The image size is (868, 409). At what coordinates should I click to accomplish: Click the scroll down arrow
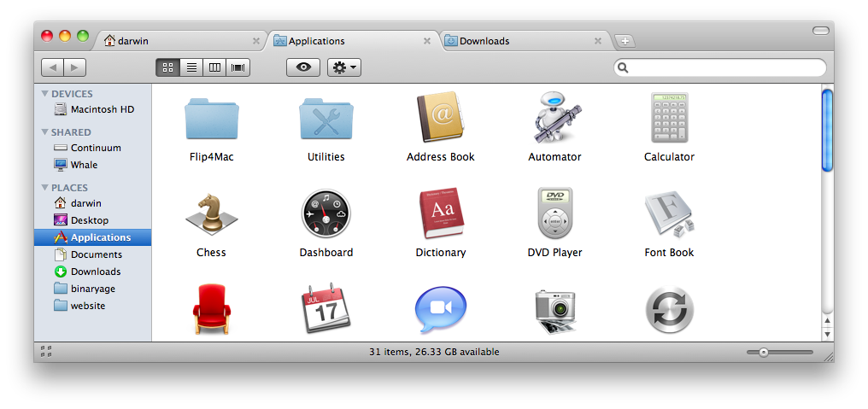click(828, 334)
